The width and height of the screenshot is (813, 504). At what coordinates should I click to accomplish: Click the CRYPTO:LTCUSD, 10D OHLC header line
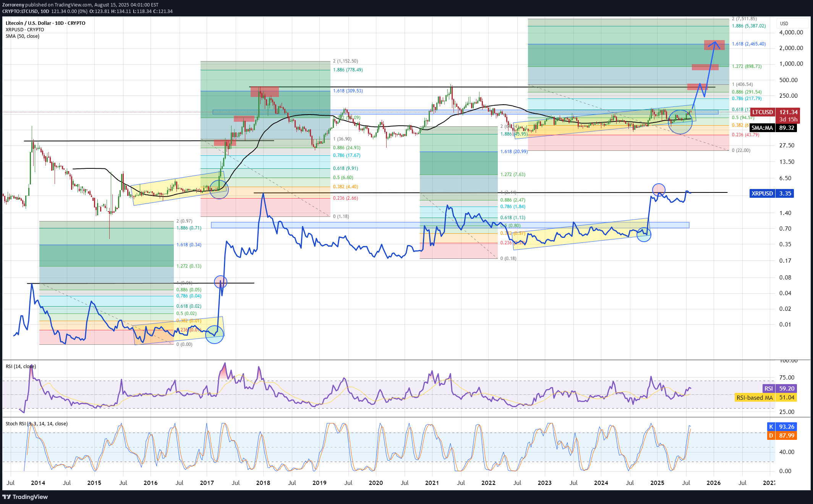pos(87,11)
